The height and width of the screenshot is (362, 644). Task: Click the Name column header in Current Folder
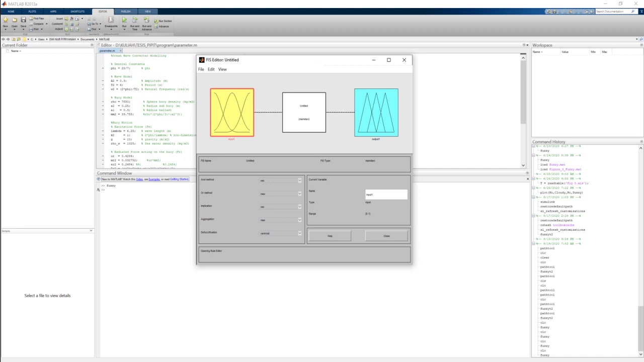tap(15, 51)
